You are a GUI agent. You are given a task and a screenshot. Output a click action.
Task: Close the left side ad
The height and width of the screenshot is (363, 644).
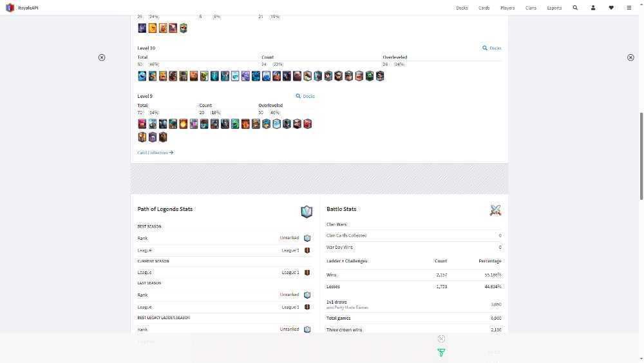(102, 57)
